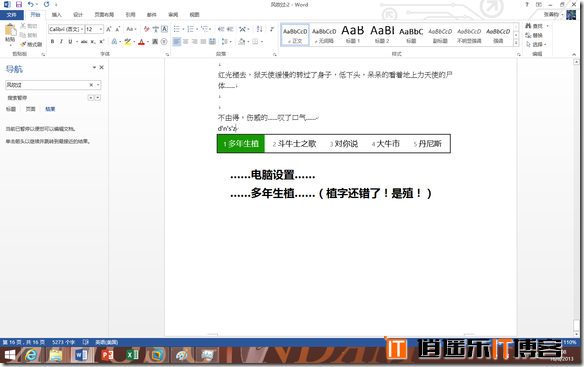This screenshot has height=367, width=584.
Task: Align text left
Action: [177, 42]
